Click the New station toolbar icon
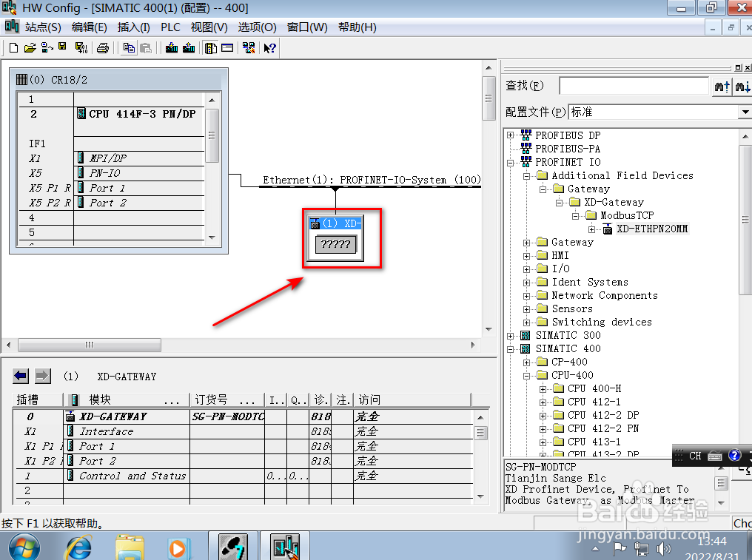The image size is (752, 560). [x=13, y=48]
